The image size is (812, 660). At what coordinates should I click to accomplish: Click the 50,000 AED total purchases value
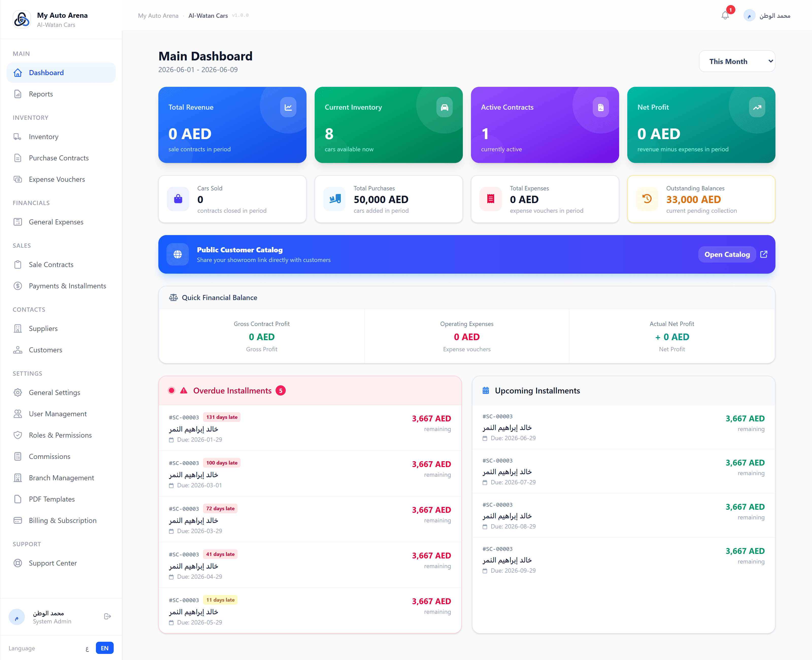click(381, 200)
